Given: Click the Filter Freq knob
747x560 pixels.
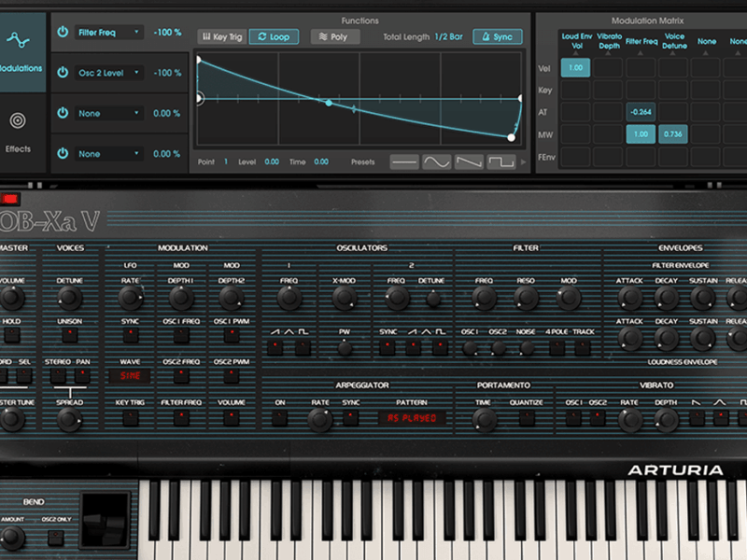Looking at the screenshot, I should click(484, 298).
